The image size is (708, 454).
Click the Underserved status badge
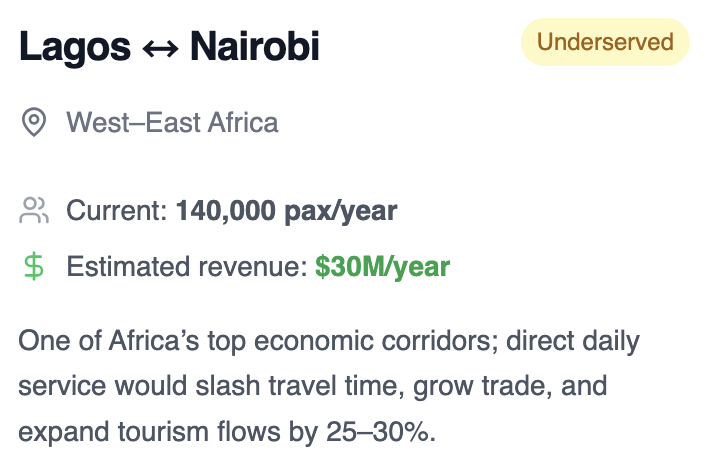point(605,42)
